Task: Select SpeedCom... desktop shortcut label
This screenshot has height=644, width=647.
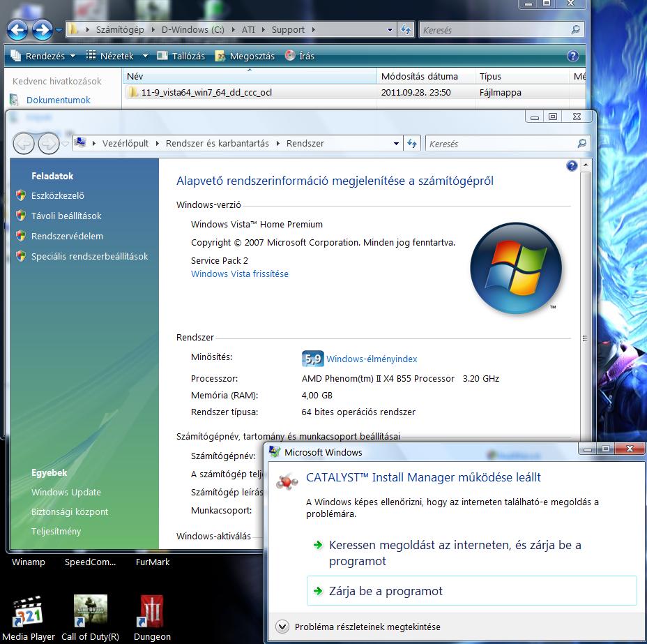Action: 90,562
